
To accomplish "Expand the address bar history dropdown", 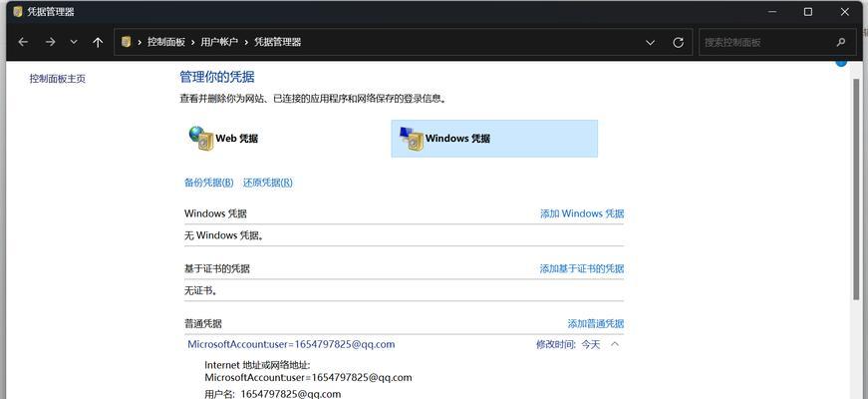I will pos(651,43).
